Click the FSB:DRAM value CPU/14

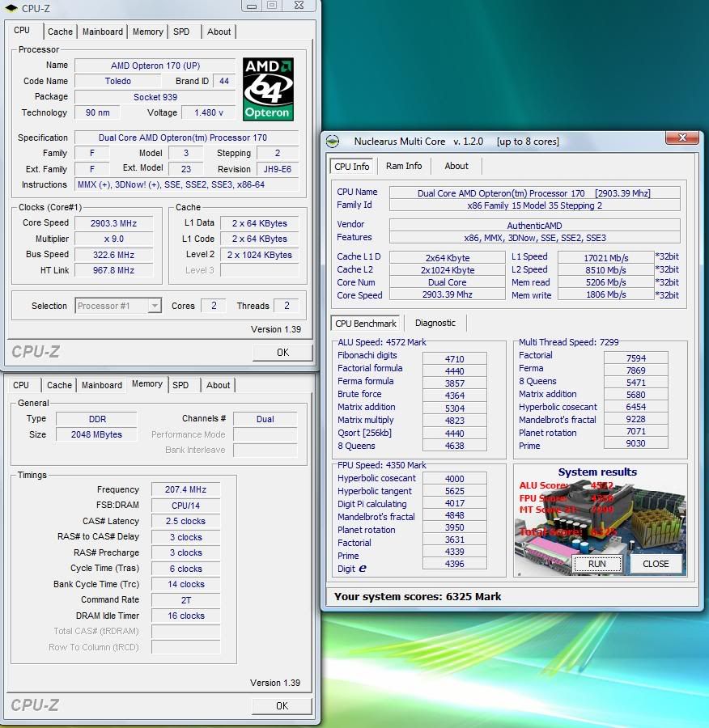pyautogui.click(x=185, y=506)
